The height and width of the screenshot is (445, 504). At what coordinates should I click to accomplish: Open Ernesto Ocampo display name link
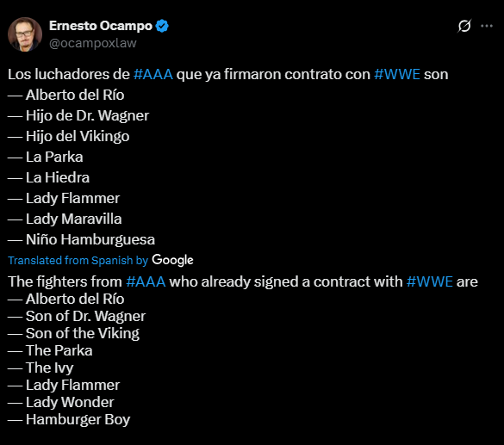pos(101,26)
